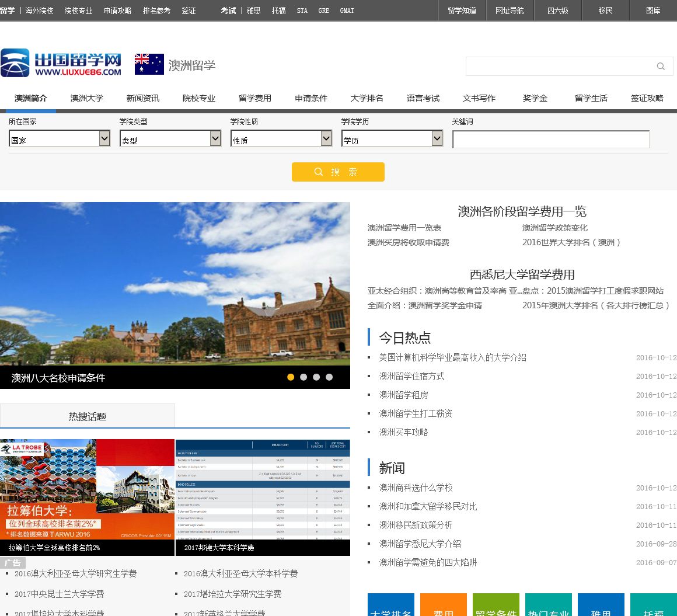
Task: Select the first carousel dot indicator
Action: coord(291,377)
